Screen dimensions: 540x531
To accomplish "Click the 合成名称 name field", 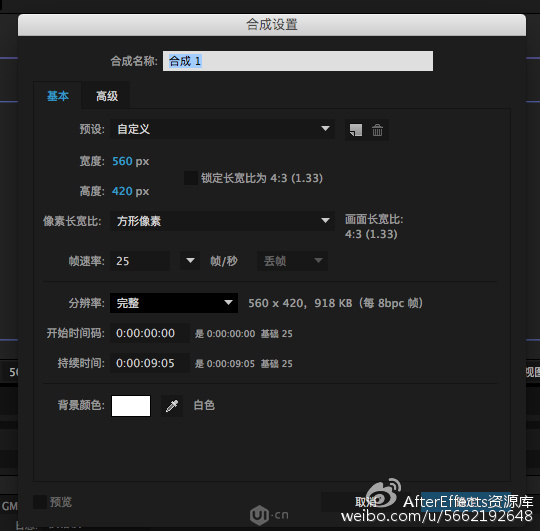I will click(x=298, y=61).
